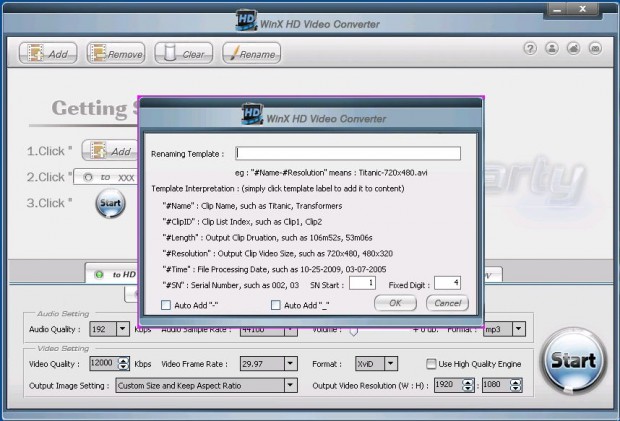620x421 pixels.
Task: Enable Use High Quality Engine checkbox
Action: coord(431,364)
